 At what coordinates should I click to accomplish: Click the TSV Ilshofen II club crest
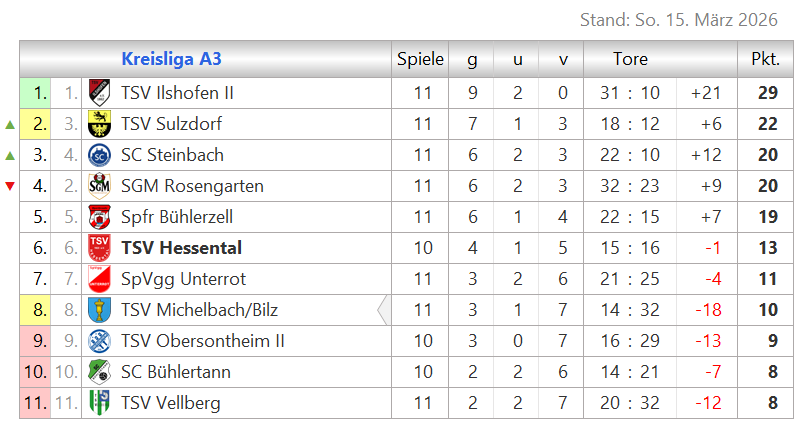coord(99,93)
